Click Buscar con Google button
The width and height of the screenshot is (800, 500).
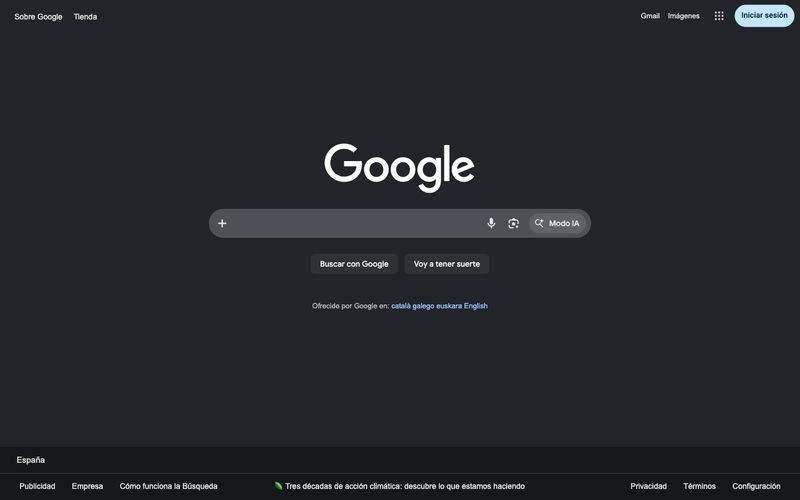point(354,264)
